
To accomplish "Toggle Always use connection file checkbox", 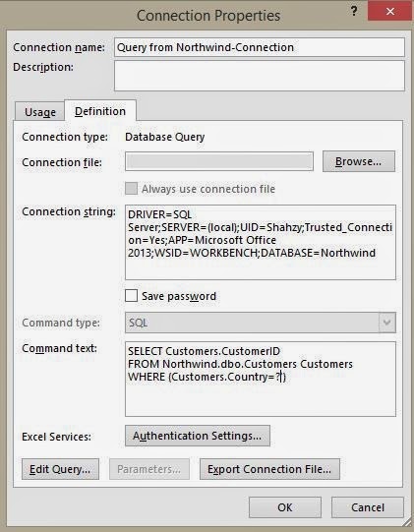I will click(132, 189).
